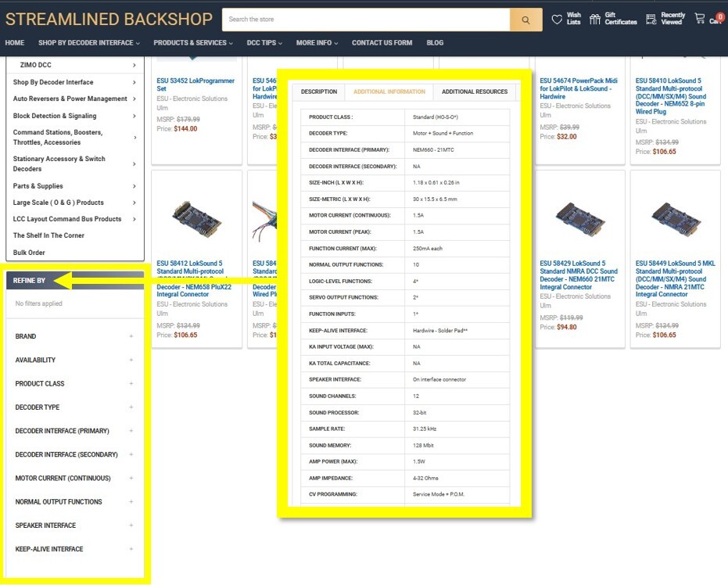Expand Stationary Accessory & Switch Decoders arrow
728x585 pixels.
point(134,164)
